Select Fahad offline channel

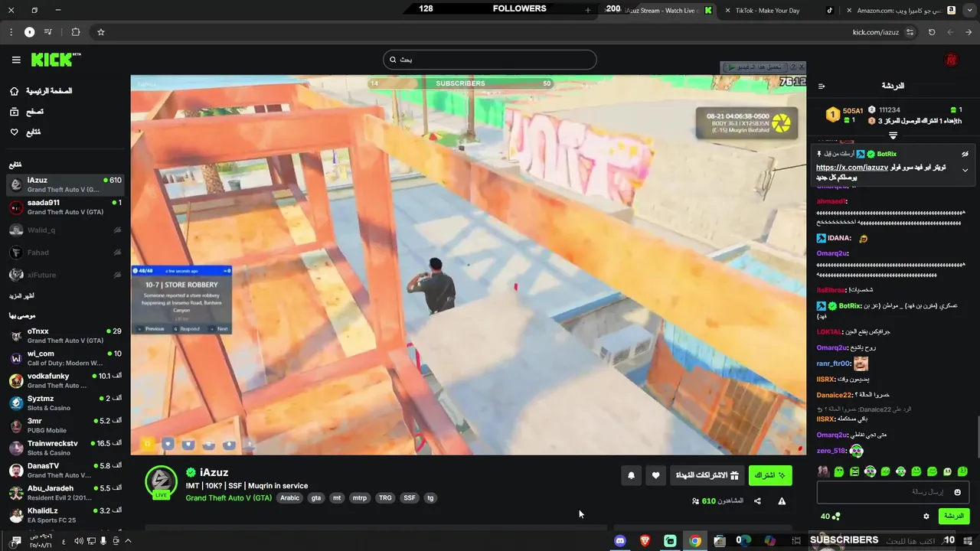point(65,253)
